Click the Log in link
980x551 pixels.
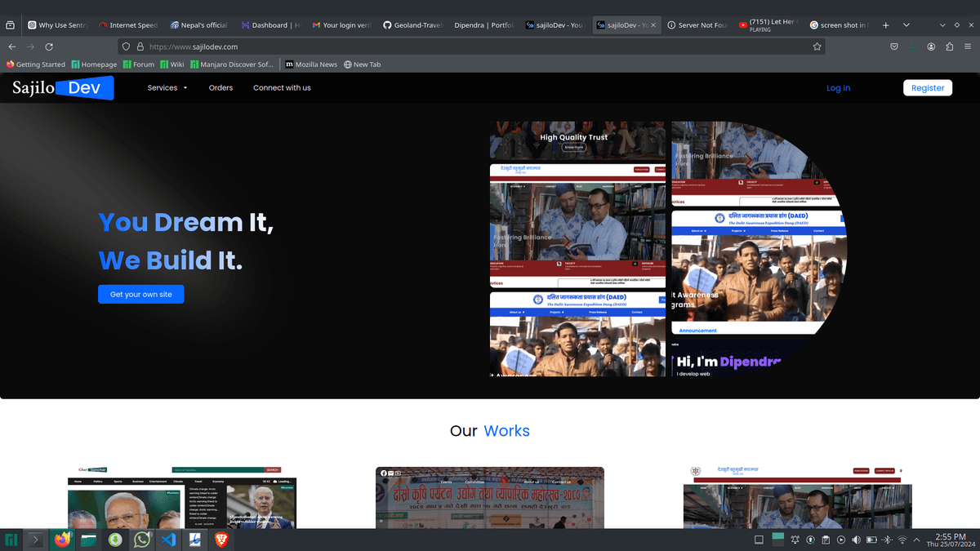(x=838, y=88)
